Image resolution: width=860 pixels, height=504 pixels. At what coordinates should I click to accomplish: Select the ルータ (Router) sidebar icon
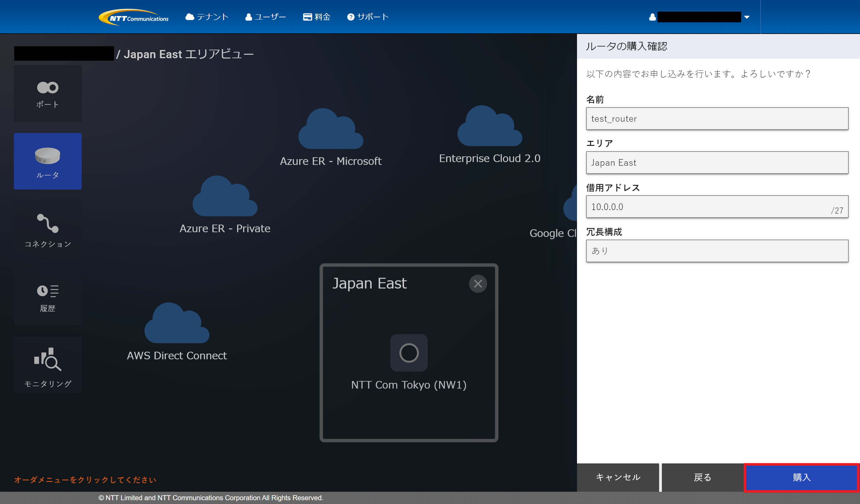[47, 161]
